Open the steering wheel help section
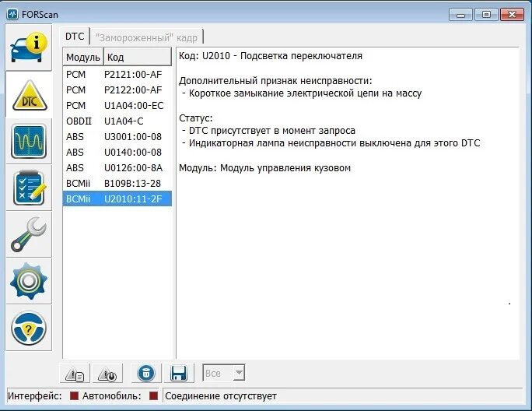The image size is (532, 411). point(29,328)
